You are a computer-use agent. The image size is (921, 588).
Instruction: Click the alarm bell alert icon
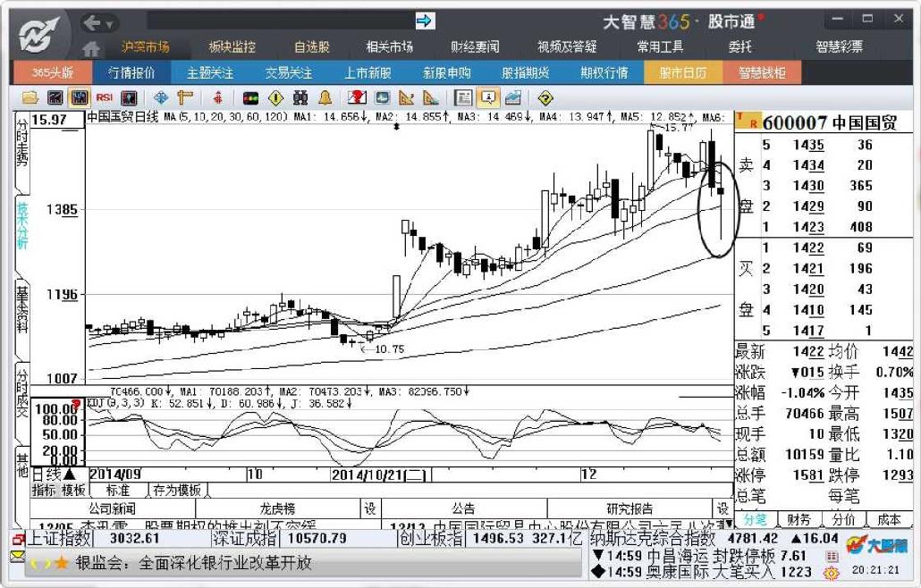325,97
